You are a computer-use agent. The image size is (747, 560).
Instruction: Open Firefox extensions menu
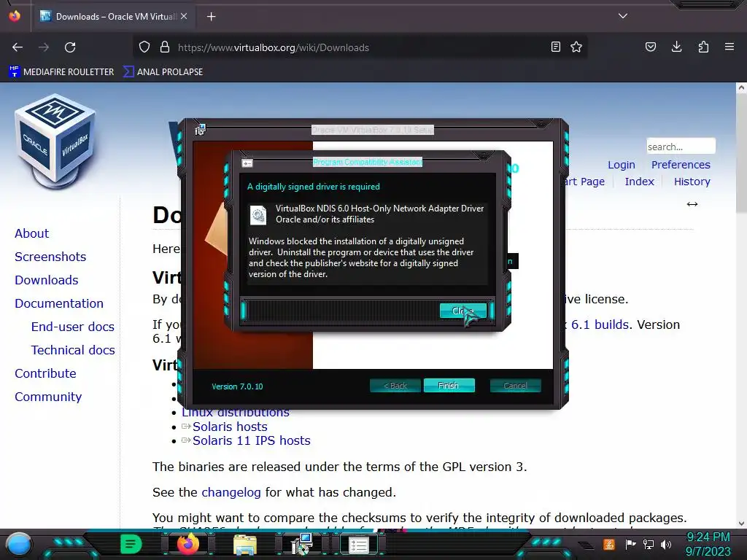pyautogui.click(x=703, y=47)
